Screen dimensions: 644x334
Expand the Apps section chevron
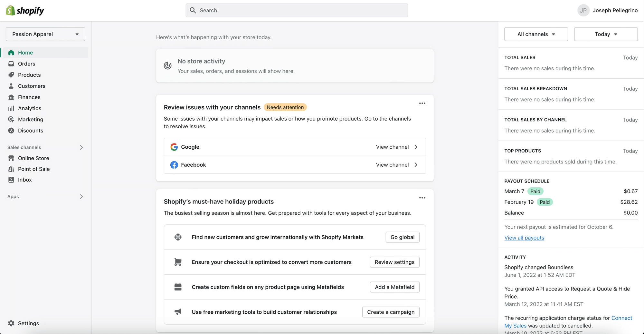tap(81, 197)
